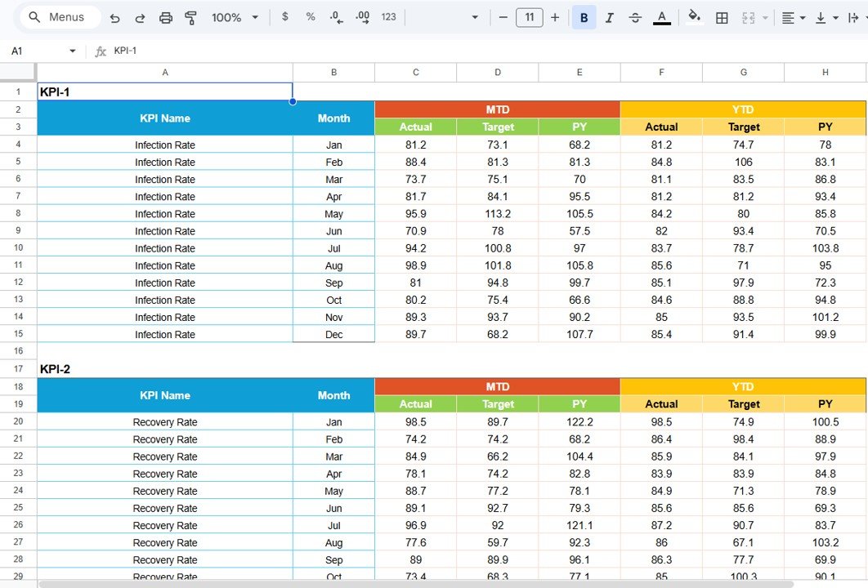The height and width of the screenshot is (588, 868).
Task: Format value as a percent
Action: (x=310, y=16)
